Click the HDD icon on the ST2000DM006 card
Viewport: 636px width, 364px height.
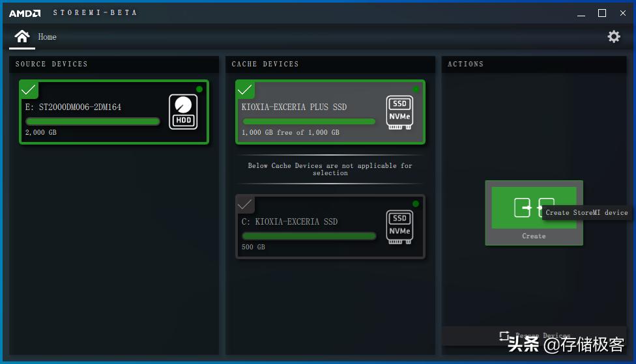click(x=183, y=112)
